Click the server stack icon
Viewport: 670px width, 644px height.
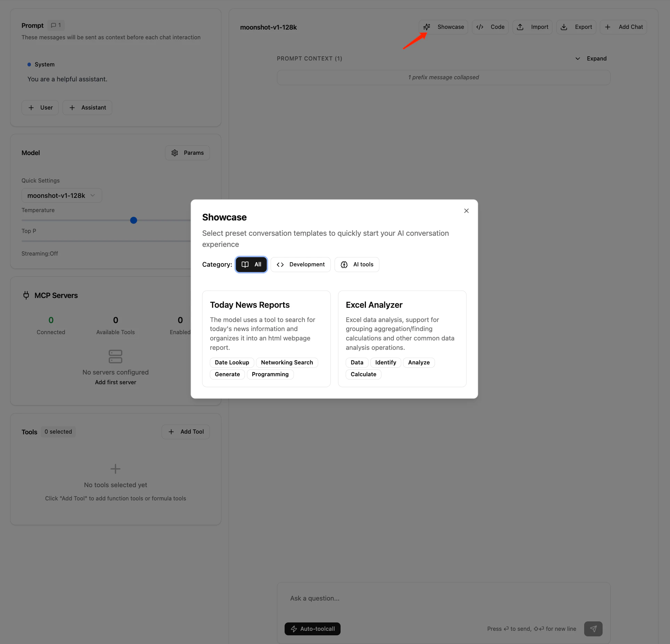(x=115, y=356)
